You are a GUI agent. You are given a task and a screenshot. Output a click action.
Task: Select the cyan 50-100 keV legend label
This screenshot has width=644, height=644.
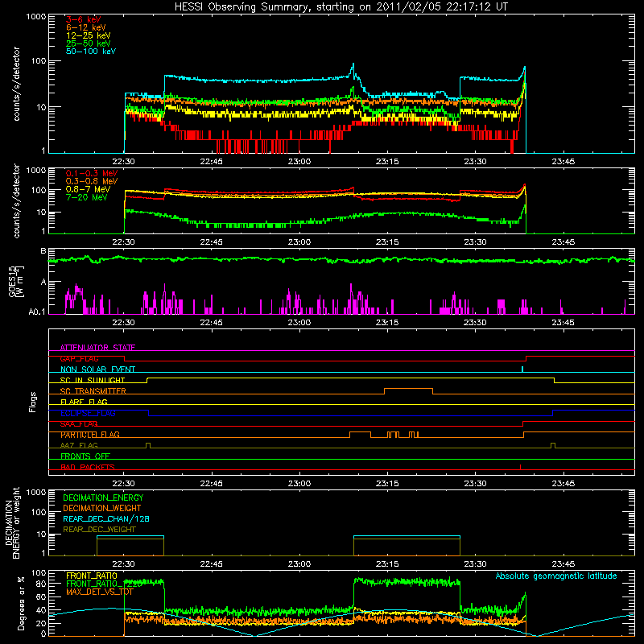click(91, 52)
